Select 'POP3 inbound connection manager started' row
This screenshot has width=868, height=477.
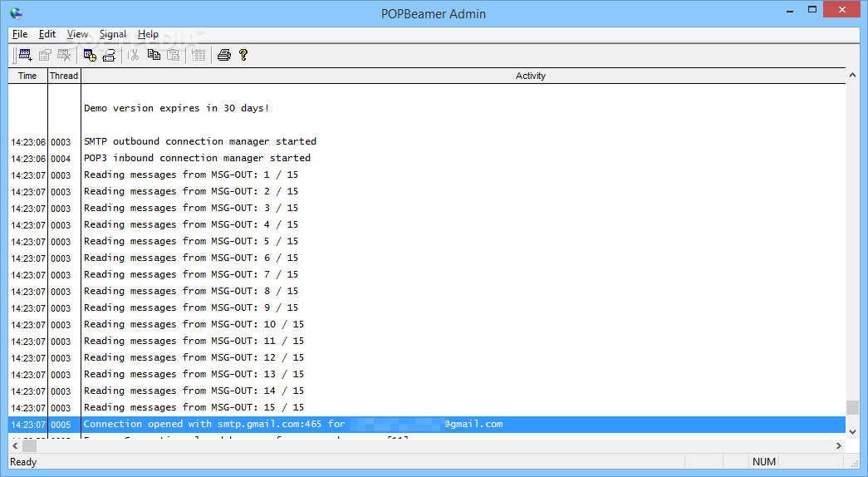427,159
